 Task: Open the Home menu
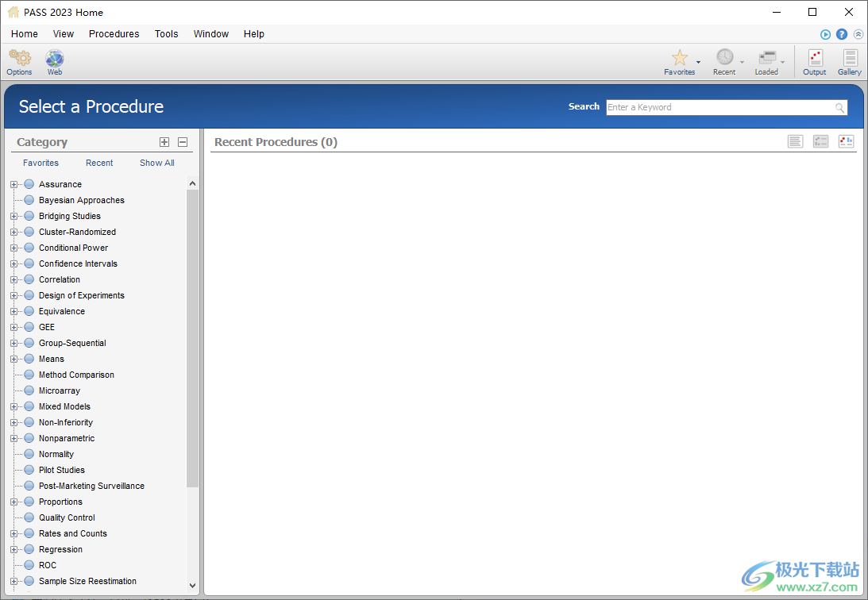(25, 34)
